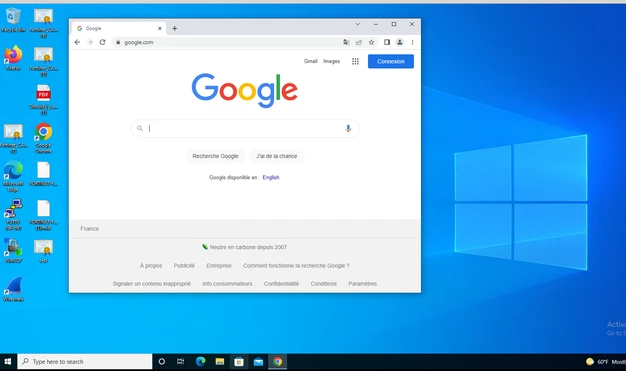Select the WinSCP desktop shortcut
Viewport: 626px width, 371px height.
[x=13, y=250]
